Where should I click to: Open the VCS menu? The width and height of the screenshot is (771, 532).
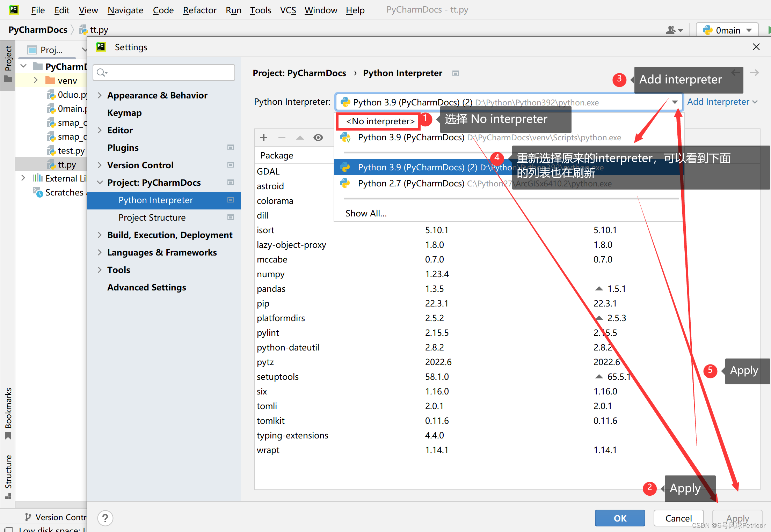288,10
